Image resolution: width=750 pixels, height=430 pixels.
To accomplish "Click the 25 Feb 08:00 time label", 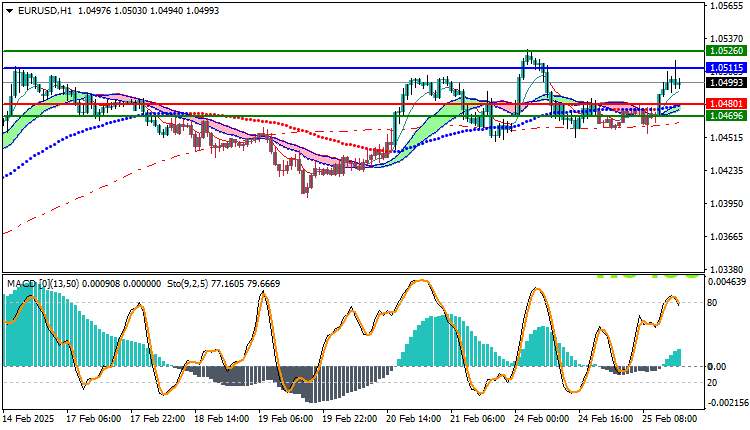I will click(668, 421).
